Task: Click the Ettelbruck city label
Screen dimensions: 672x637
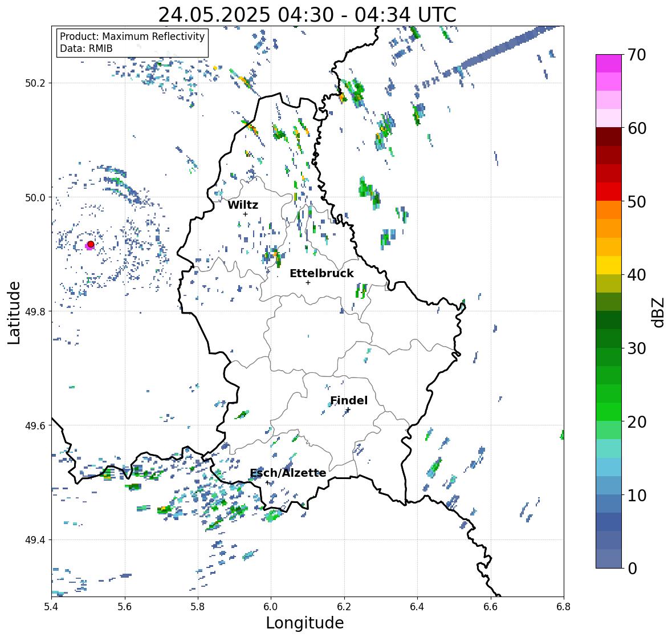Action: pyautogui.click(x=321, y=274)
